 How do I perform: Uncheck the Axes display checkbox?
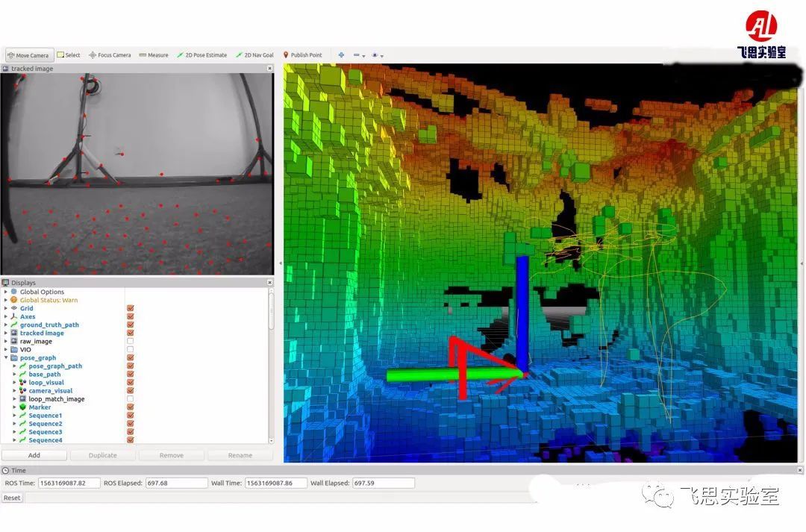131,316
